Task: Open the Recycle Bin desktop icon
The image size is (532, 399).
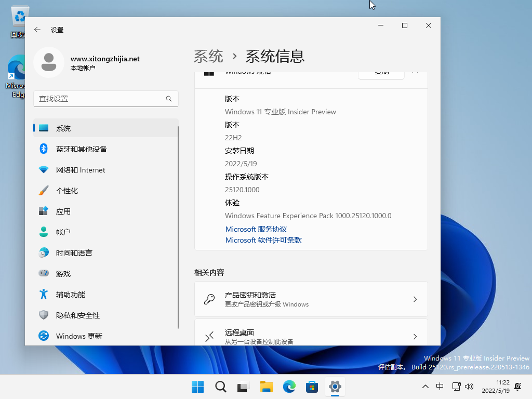Action: tap(19, 16)
